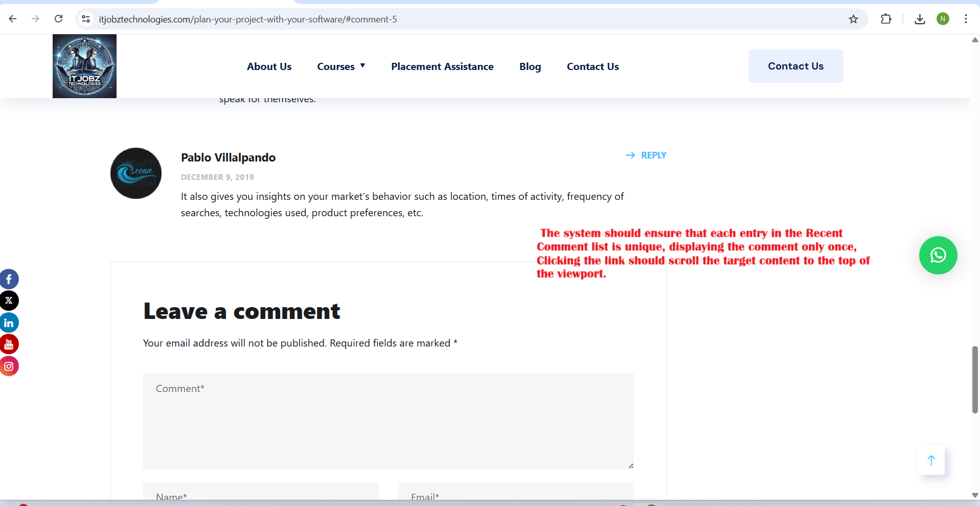Start a chat via WhatsApp floating button
980x506 pixels.
click(938, 255)
